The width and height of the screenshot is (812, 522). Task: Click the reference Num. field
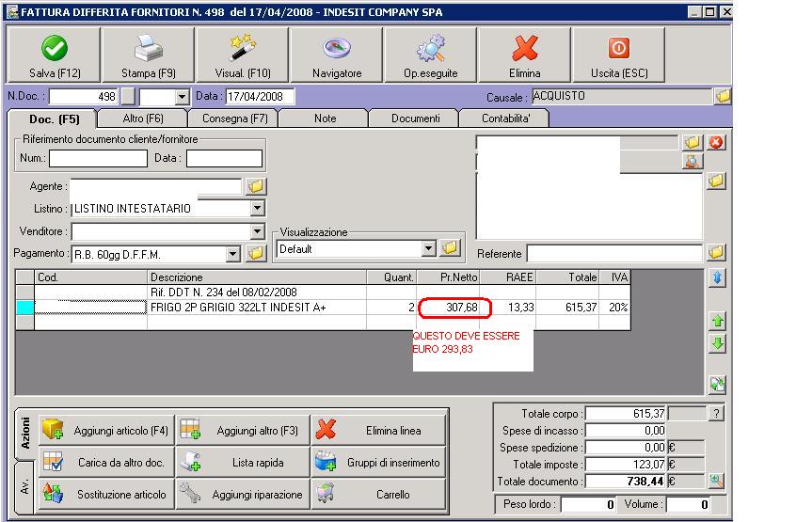99,158
